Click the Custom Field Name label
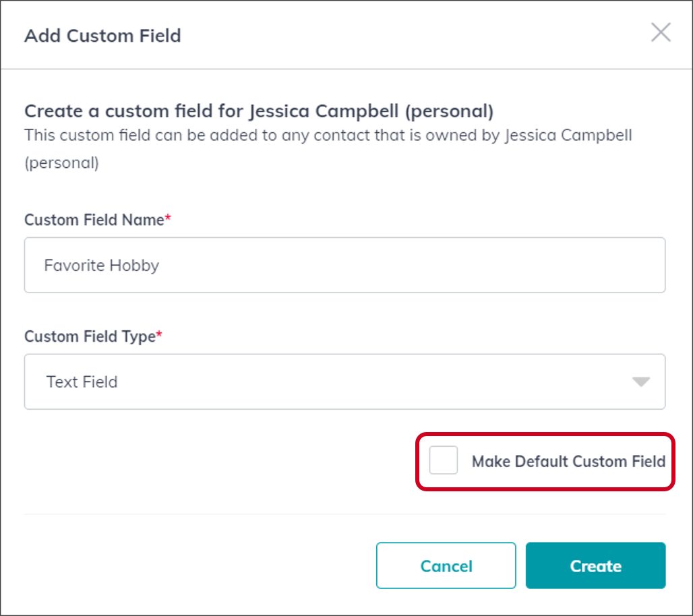The height and width of the screenshot is (616, 693). (x=94, y=220)
